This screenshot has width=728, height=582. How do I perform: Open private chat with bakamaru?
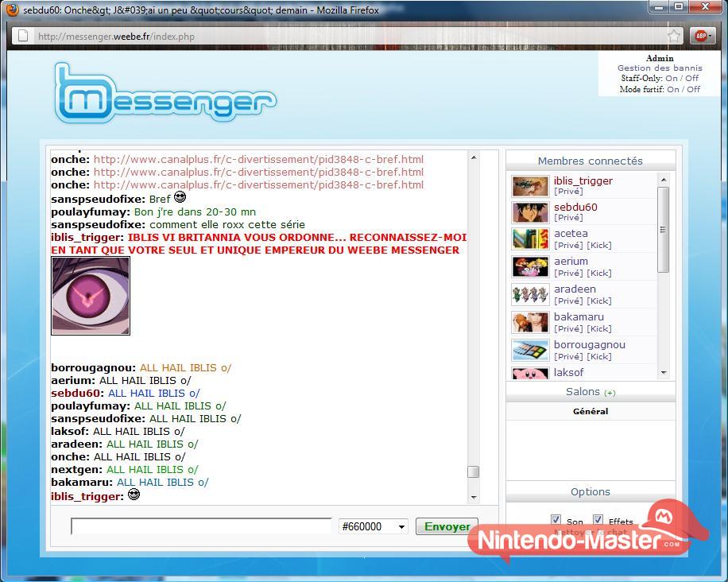click(x=568, y=329)
